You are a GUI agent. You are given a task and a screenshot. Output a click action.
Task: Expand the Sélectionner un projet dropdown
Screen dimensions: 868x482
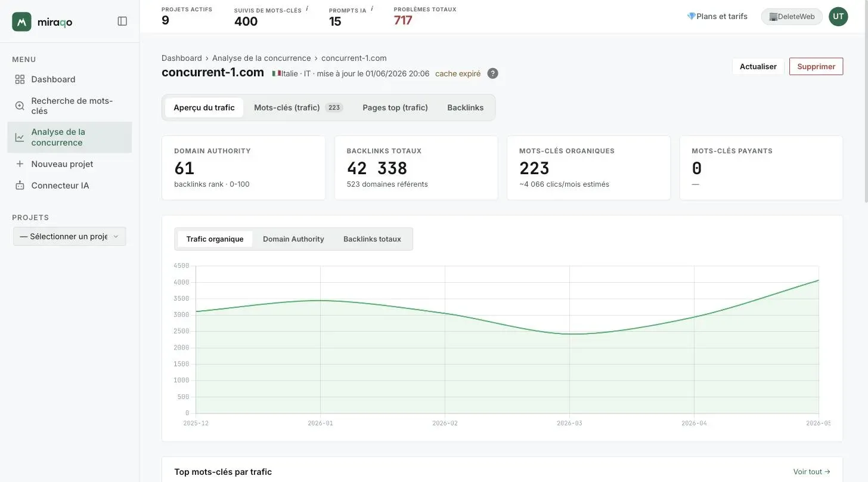pyautogui.click(x=69, y=236)
